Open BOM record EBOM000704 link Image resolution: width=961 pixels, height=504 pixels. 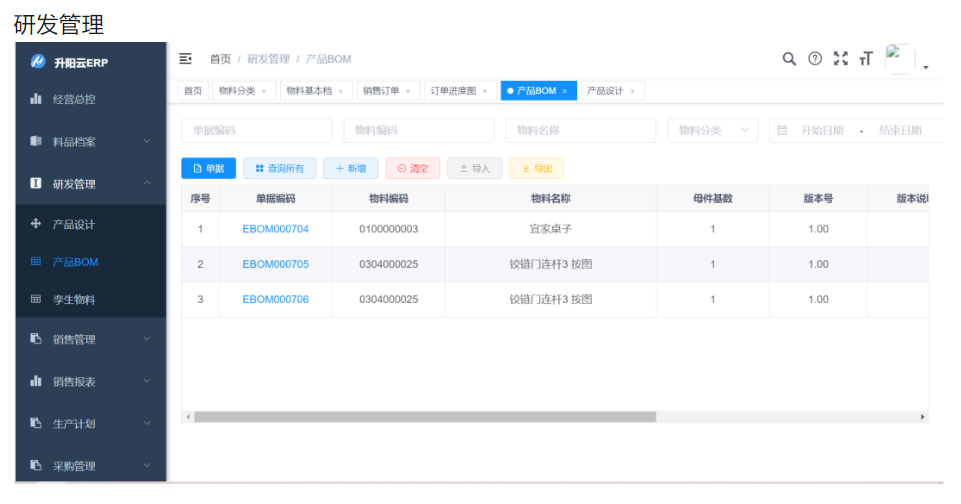(x=275, y=229)
